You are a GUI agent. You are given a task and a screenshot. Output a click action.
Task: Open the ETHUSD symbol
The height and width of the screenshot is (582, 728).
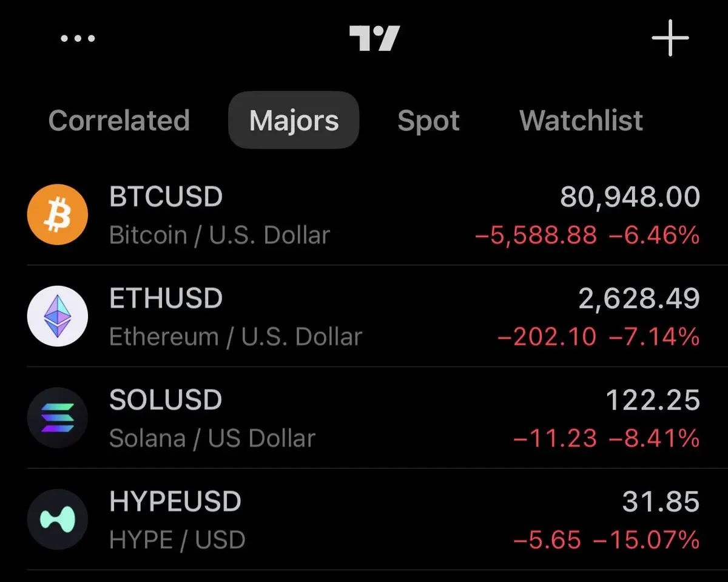tap(166, 299)
